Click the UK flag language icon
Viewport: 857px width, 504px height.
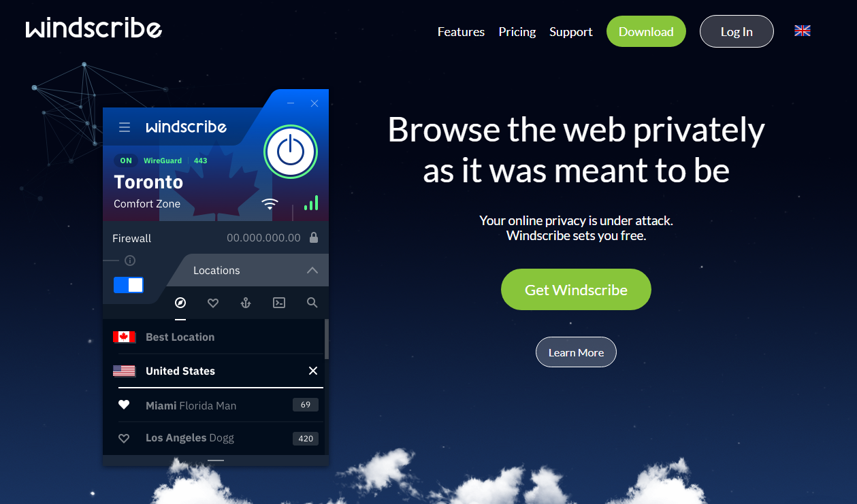click(x=803, y=31)
